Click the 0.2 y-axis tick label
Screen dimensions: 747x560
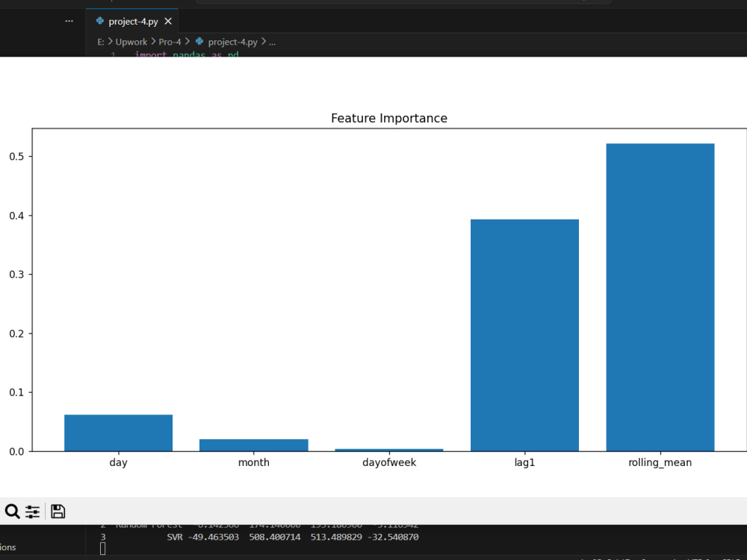tap(16, 334)
